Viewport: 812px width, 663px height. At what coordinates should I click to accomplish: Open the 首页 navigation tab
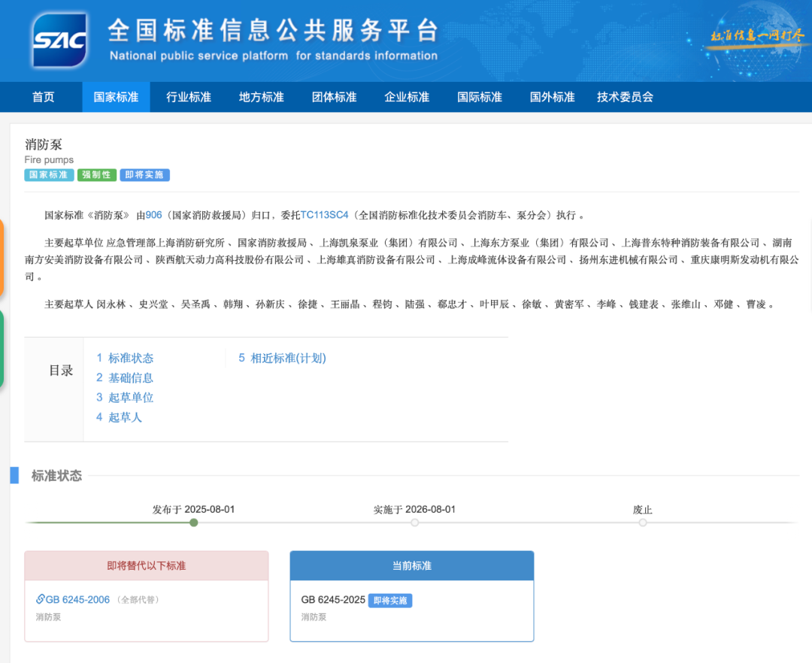43,97
